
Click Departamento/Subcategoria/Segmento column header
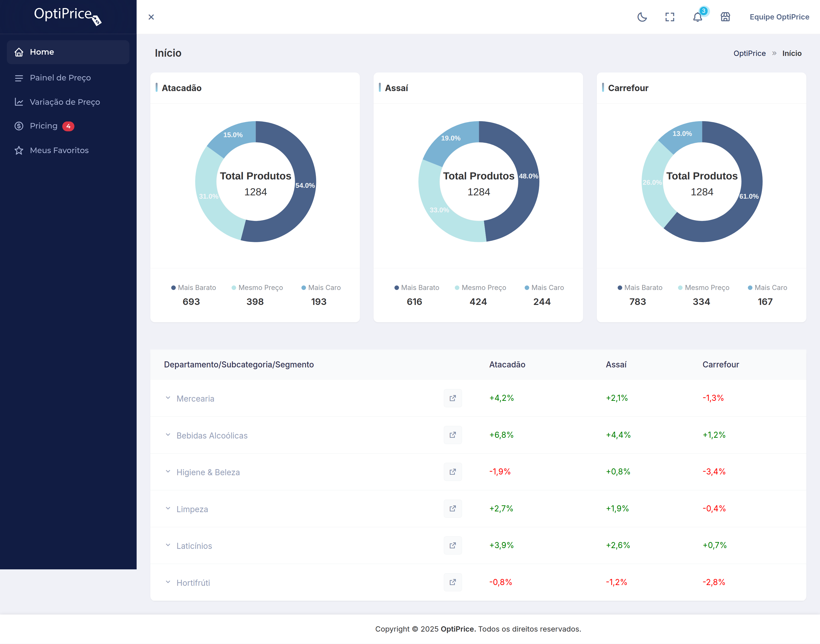point(239,365)
